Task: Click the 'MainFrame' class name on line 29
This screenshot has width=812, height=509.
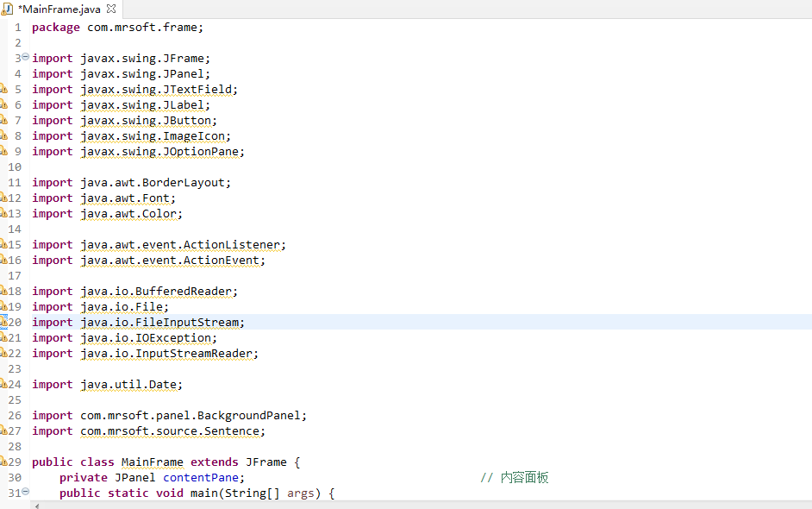Action: [x=153, y=462]
